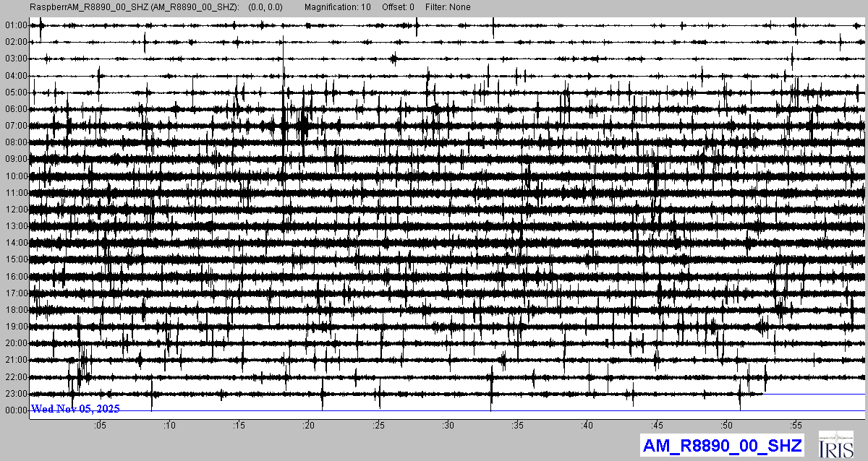Click the Filter: None header label

(448, 7)
